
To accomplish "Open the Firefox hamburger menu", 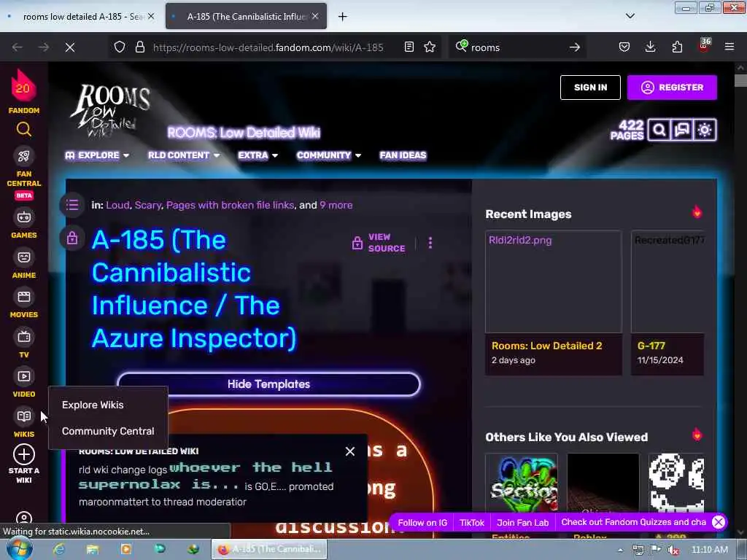I will tap(729, 47).
